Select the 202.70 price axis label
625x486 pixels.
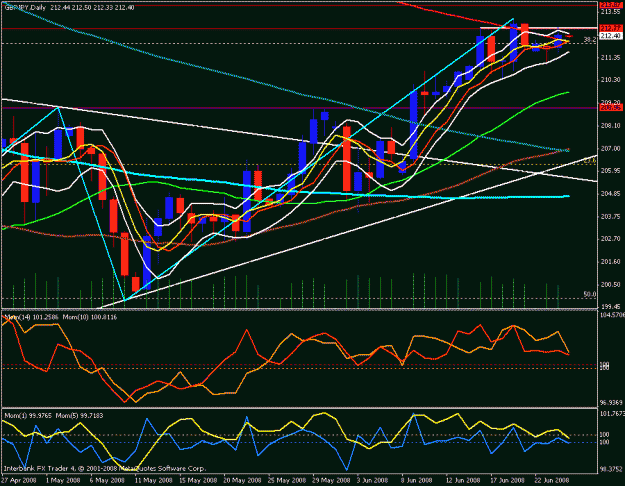click(611, 239)
